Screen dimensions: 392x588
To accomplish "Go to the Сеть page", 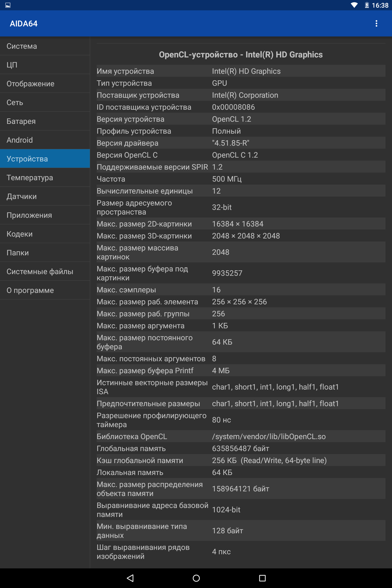I will point(45,102).
